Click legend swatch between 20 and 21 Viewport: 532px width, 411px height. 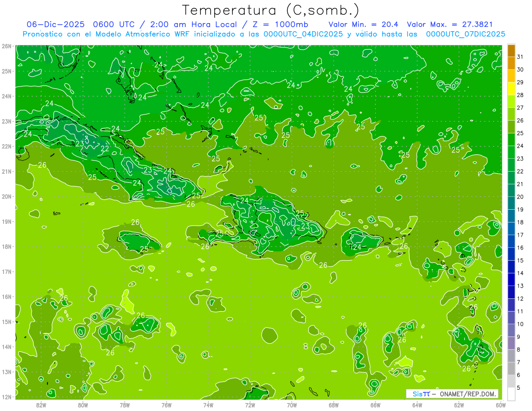[511, 191]
